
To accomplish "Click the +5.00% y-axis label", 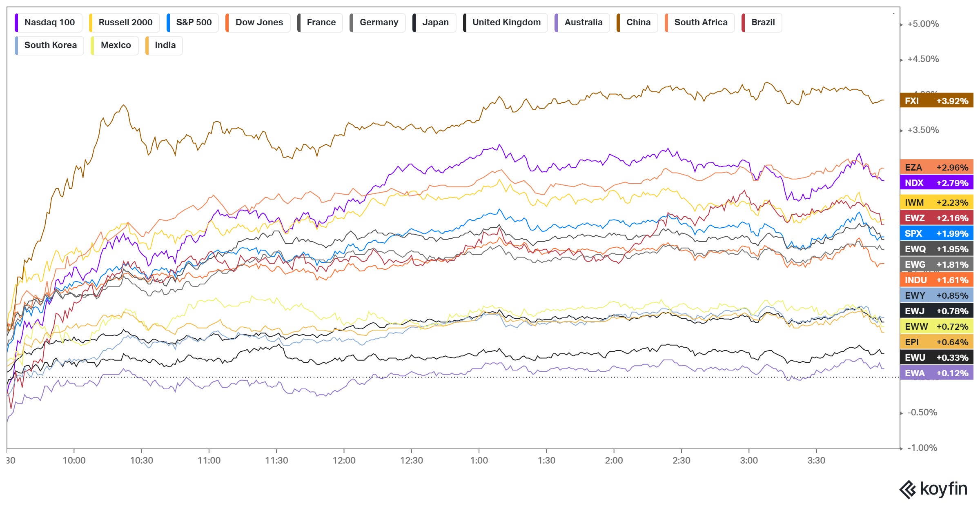I will (923, 24).
